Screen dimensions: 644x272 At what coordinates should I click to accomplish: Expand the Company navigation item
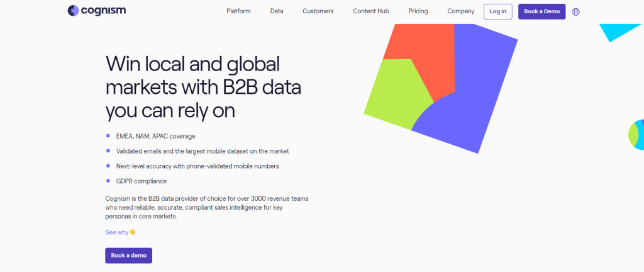tap(460, 11)
